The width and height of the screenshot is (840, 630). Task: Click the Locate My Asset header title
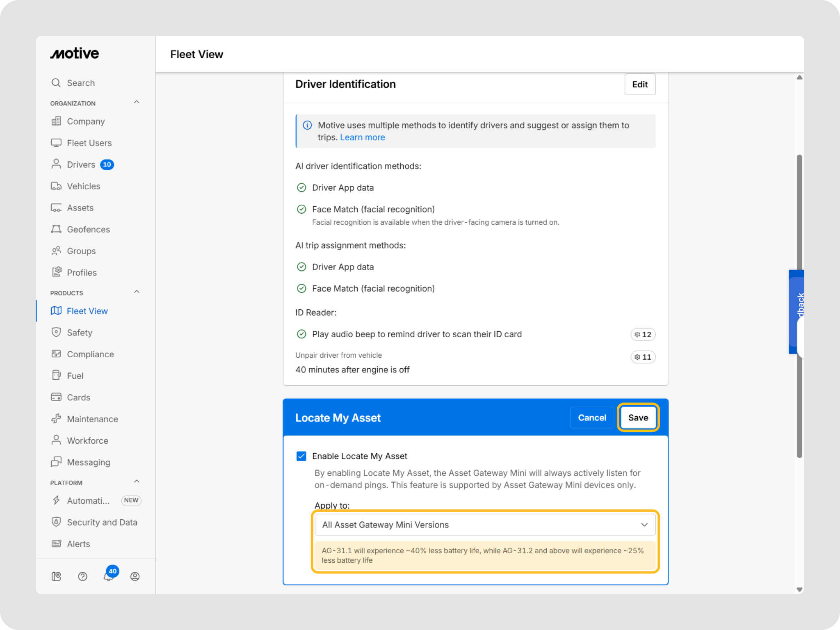pyautogui.click(x=338, y=418)
